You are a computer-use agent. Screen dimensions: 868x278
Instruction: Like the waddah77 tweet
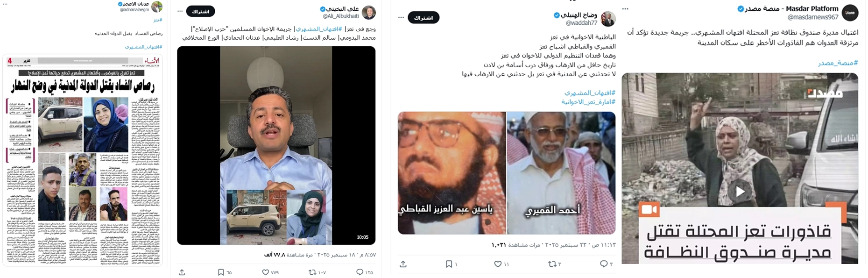click(498, 264)
